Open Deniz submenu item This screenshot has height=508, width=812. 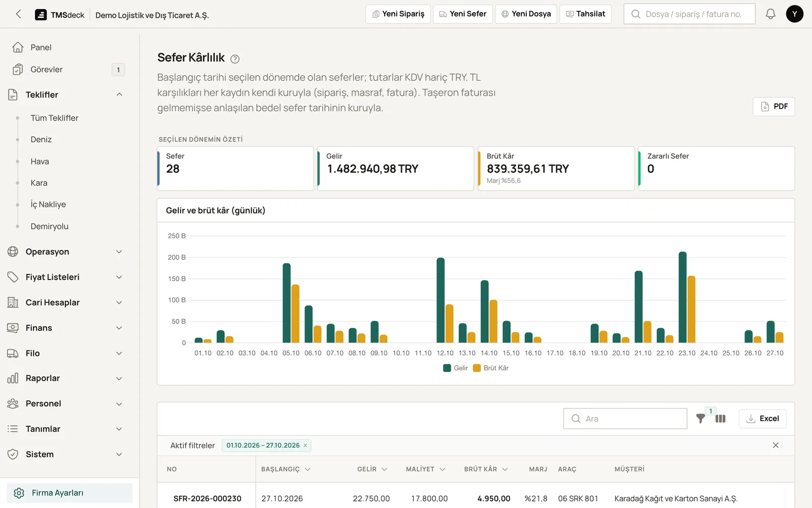tap(41, 139)
